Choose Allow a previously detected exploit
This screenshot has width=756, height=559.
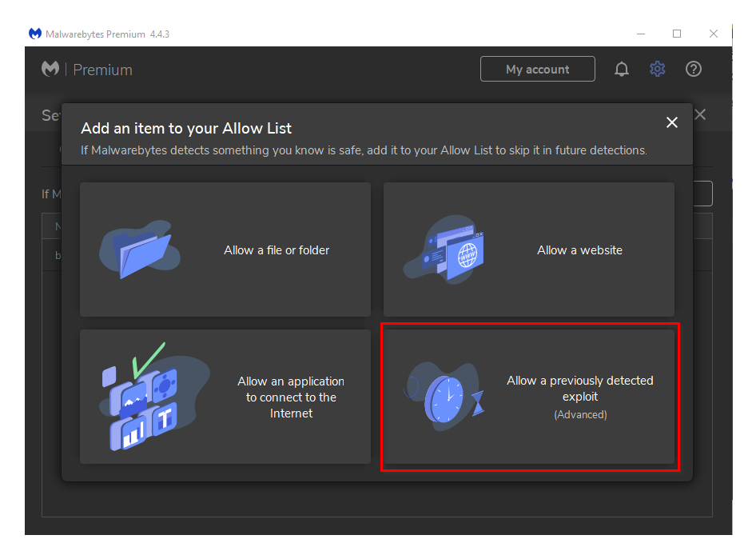pos(529,397)
